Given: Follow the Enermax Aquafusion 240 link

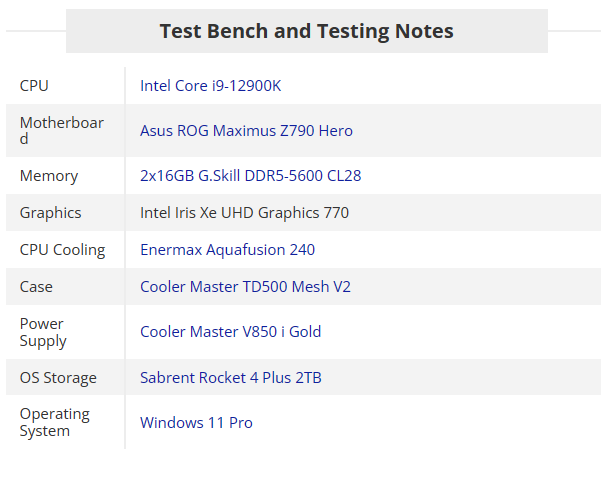Looking at the screenshot, I should [x=227, y=250].
